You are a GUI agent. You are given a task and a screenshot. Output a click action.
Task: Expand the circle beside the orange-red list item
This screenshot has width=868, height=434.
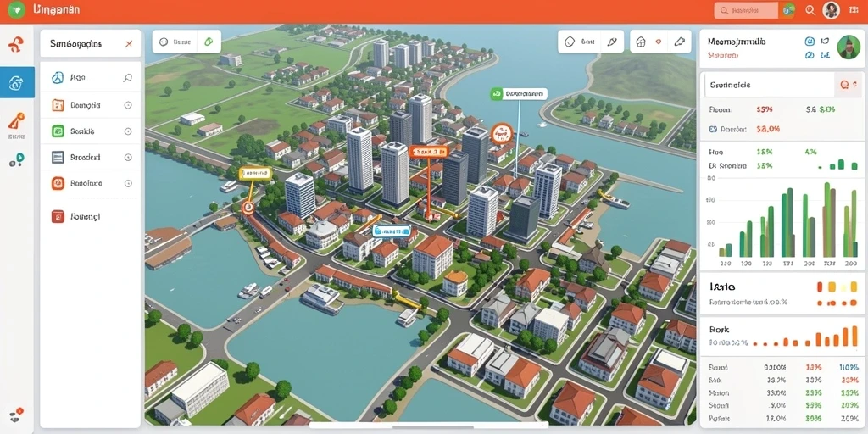pos(128,183)
